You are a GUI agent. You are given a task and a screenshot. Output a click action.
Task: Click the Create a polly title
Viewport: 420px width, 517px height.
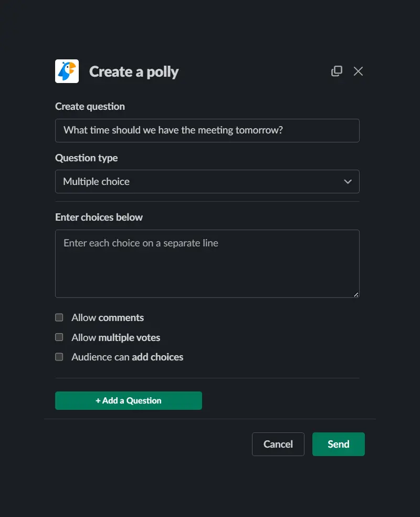click(x=134, y=72)
